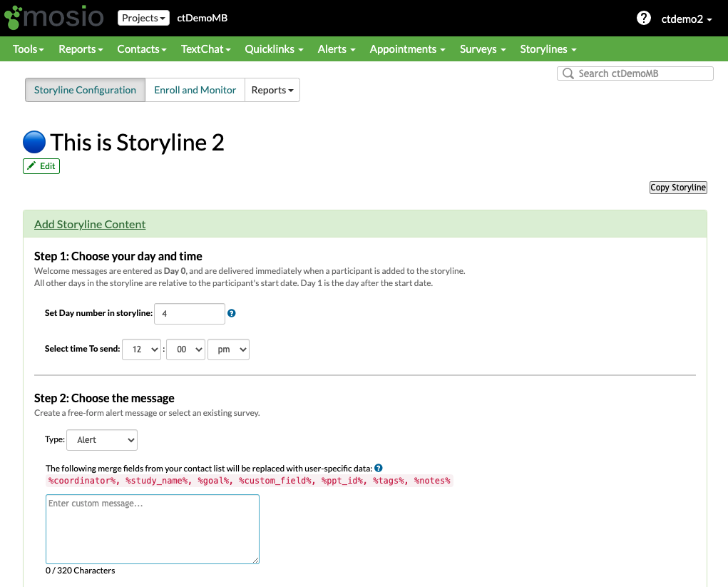Open the am/pm selector

click(x=228, y=349)
